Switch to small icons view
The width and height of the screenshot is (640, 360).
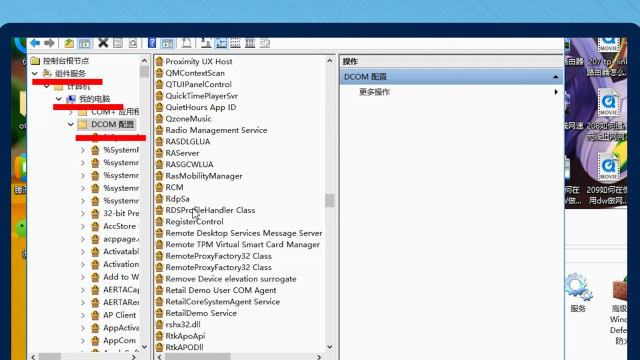pos(221,43)
